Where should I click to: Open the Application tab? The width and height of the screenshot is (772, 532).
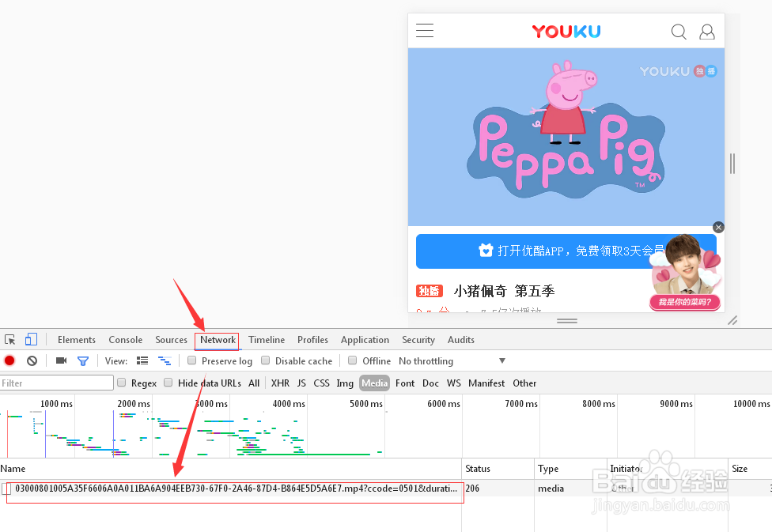(365, 340)
